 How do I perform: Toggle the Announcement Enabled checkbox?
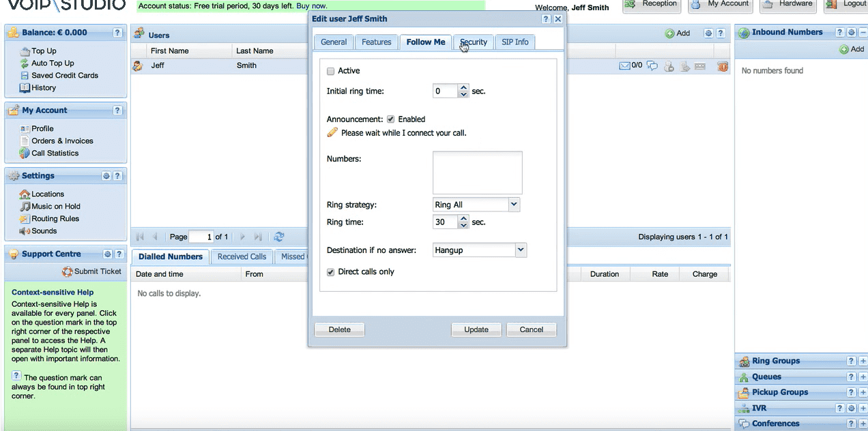pos(391,119)
